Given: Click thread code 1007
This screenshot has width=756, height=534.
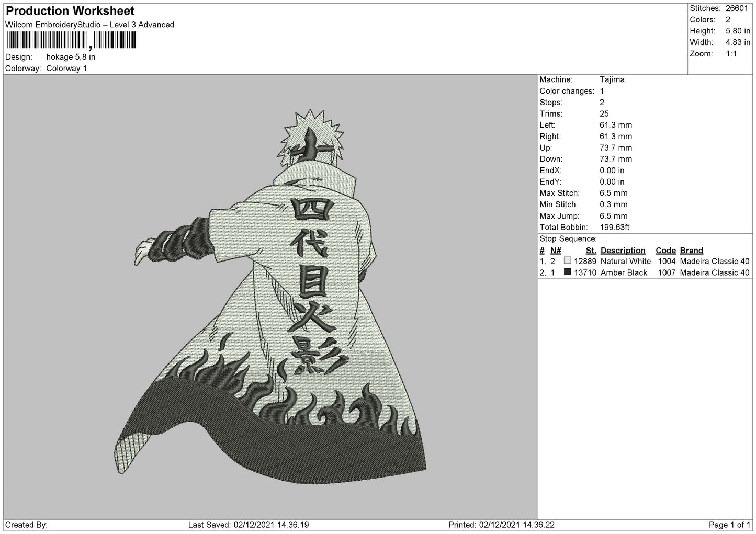Looking at the screenshot, I should tap(667, 272).
